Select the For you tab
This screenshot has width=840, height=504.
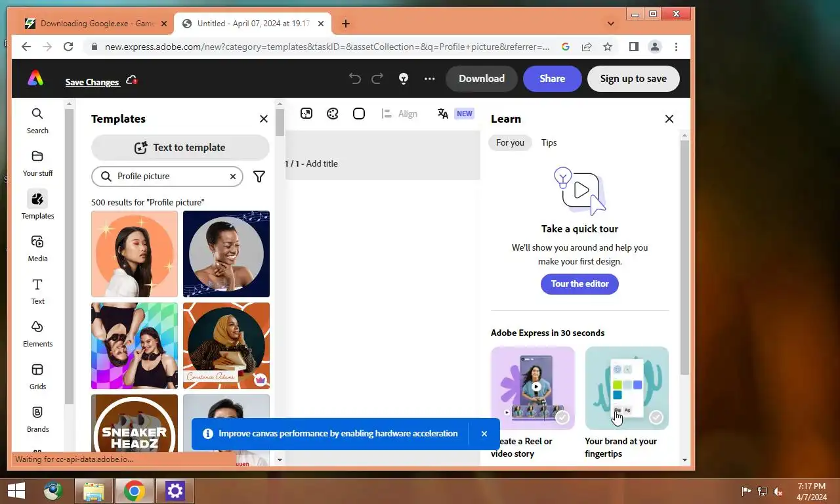pyautogui.click(x=510, y=142)
